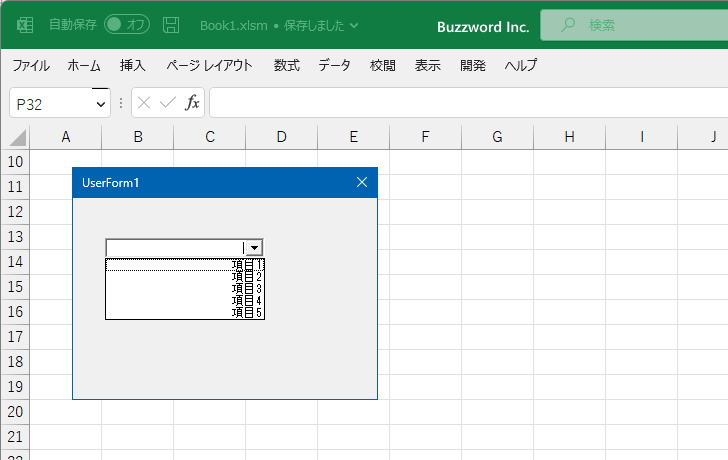Image resolution: width=728 pixels, height=460 pixels.
Task: Click the save disk icon
Action: [171, 25]
